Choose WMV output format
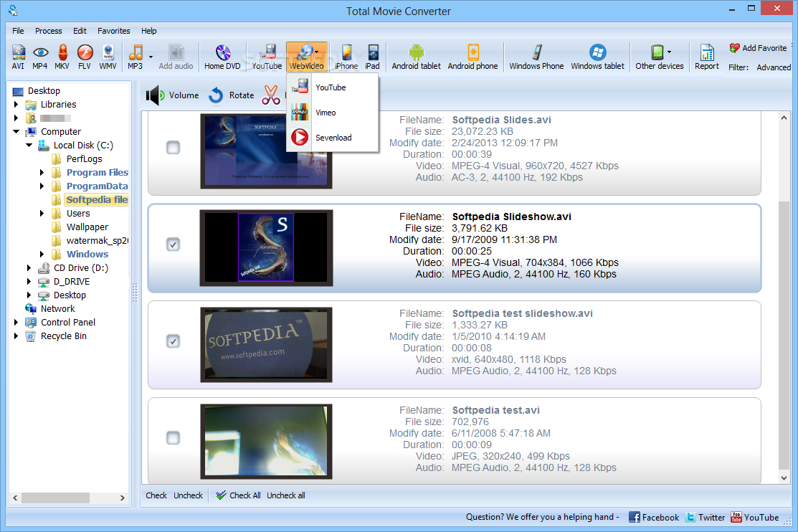Screen dimensions: 798x532 (x=108, y=57)
